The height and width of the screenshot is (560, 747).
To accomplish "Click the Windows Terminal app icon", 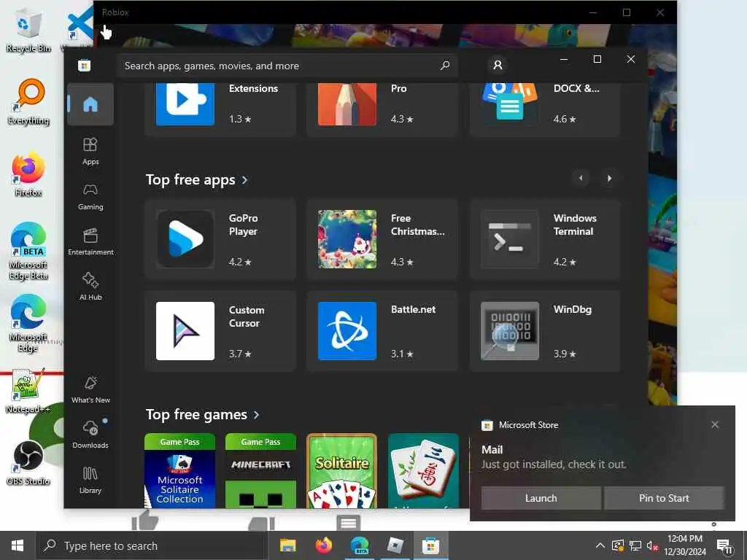I will pos(510,238).
